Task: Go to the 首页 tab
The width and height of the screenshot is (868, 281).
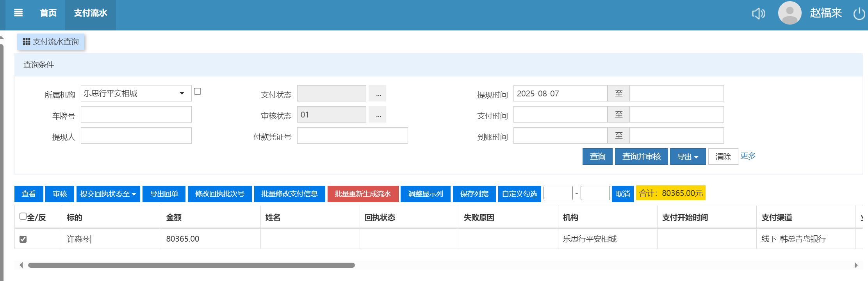Action: (48, 13)
